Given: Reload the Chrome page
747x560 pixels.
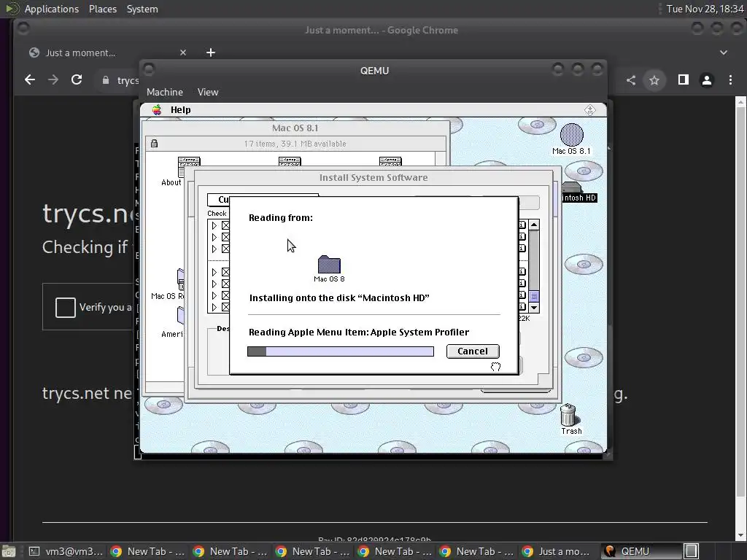Looking at the screenshot, I should pyautogui.click(x=76, y=79).
